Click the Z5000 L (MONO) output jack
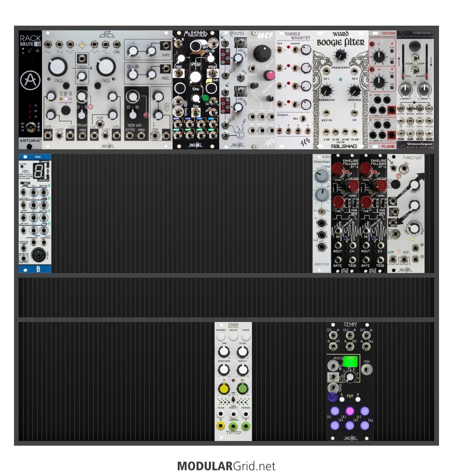Viewport: 453px width, 476px height. click(233, 426)
